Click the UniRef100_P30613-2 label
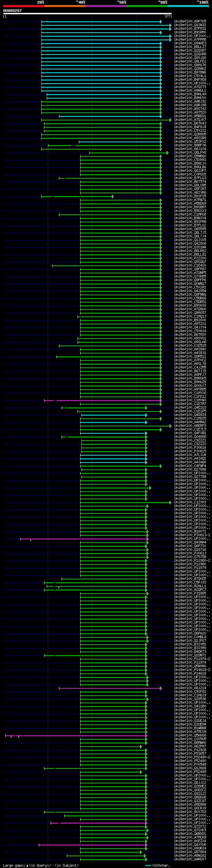212x868 pixels. click(192, 535)
